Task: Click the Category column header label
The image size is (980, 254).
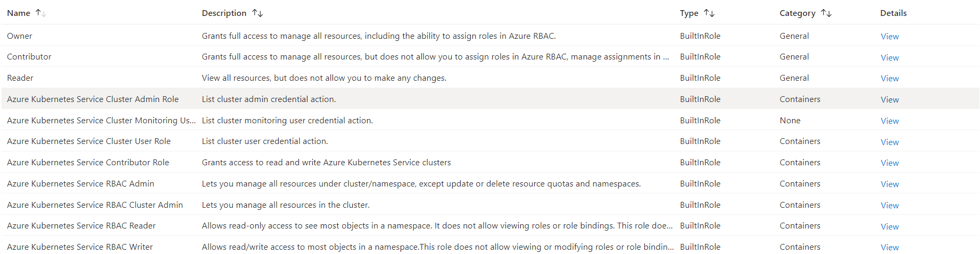Action: tap(797, 13)
